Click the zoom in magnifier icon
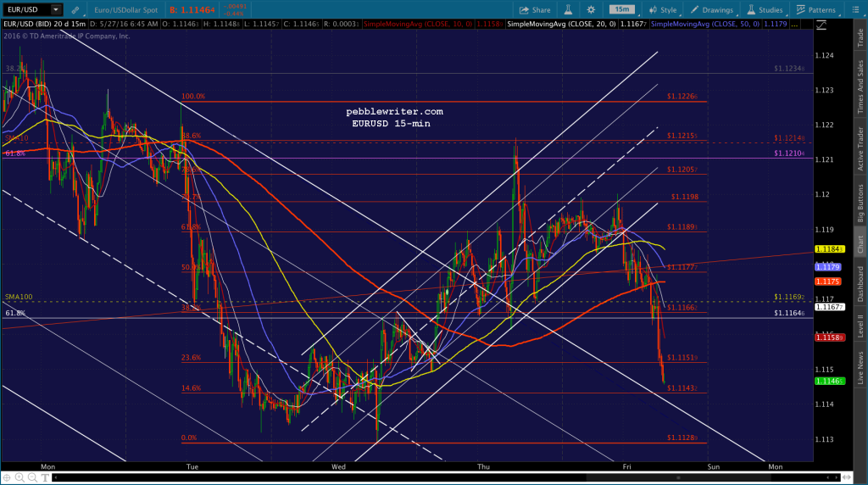868x485 pixels. pos(19,477)
